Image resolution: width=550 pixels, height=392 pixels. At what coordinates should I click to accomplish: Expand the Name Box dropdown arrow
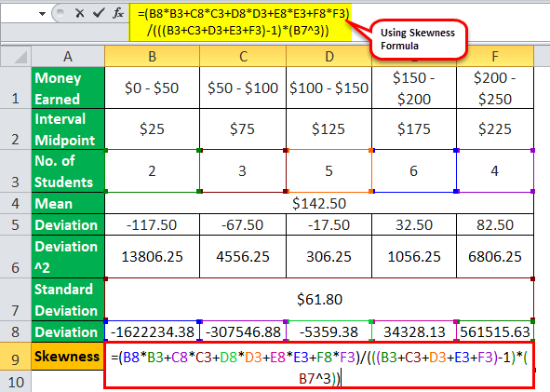[43, 14]
